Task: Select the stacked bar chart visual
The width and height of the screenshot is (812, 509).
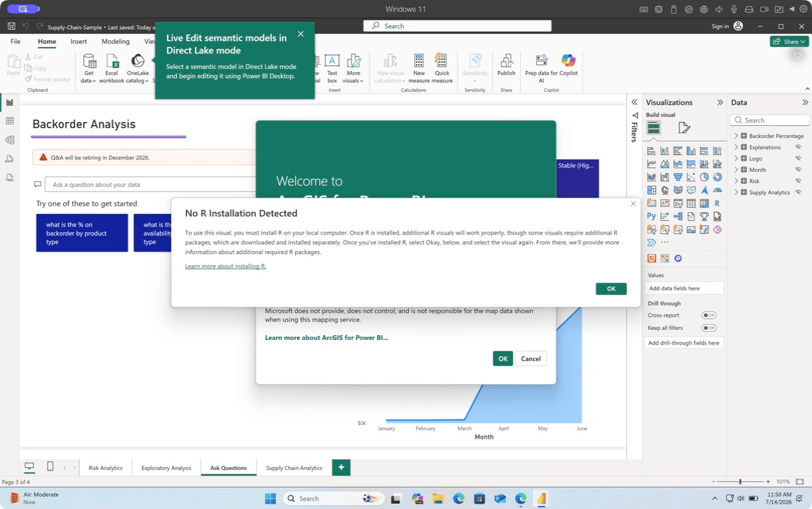Action: (652, 150)
